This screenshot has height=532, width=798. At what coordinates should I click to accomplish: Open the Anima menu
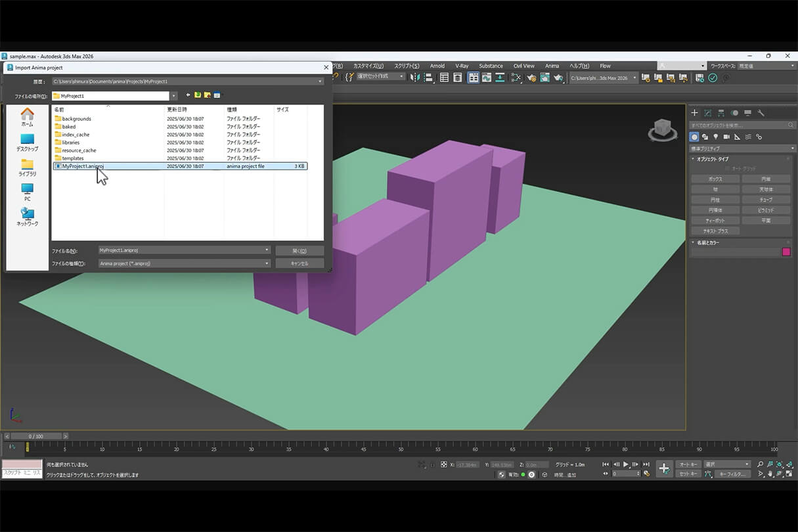click(x=552, y=66)
